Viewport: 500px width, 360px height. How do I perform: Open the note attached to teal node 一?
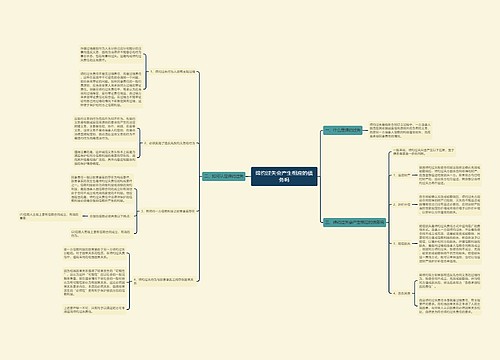pyautogui.click(x=400, y=130)
